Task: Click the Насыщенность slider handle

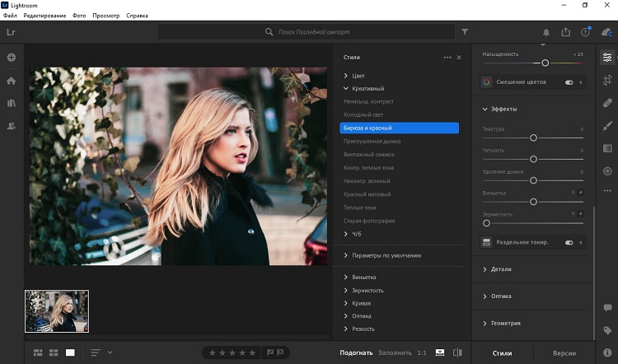Action: click(545, 63)
